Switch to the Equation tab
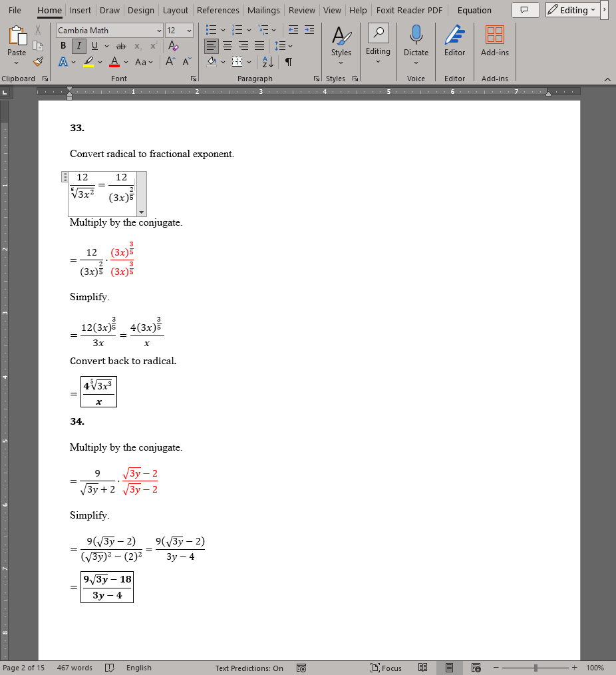The image size is (616, 675). coord(474,11)
